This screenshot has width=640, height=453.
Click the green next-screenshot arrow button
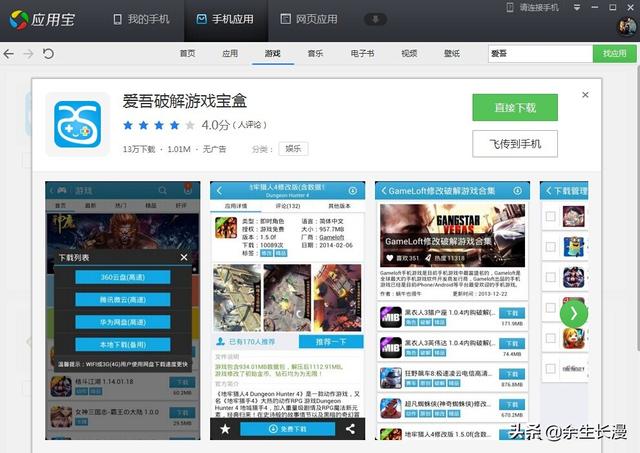click(x=574, y=313)
